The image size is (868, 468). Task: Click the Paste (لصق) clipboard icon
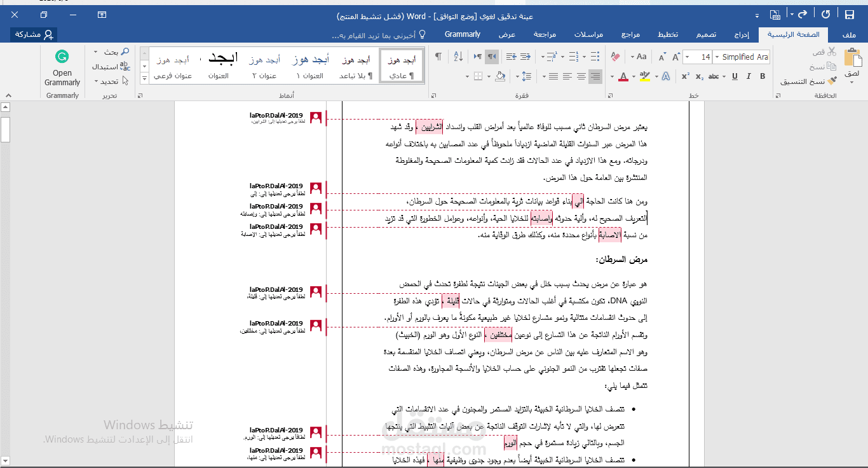(853, 57)
